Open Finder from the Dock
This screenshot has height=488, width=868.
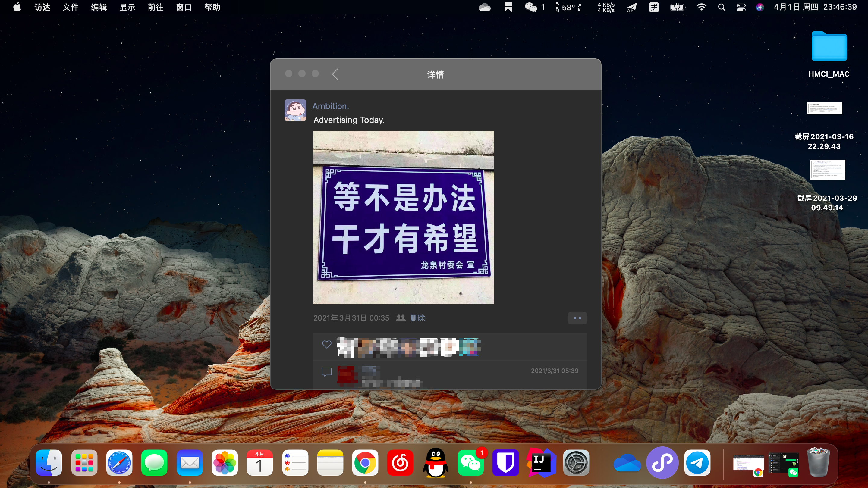click(49, 462)
